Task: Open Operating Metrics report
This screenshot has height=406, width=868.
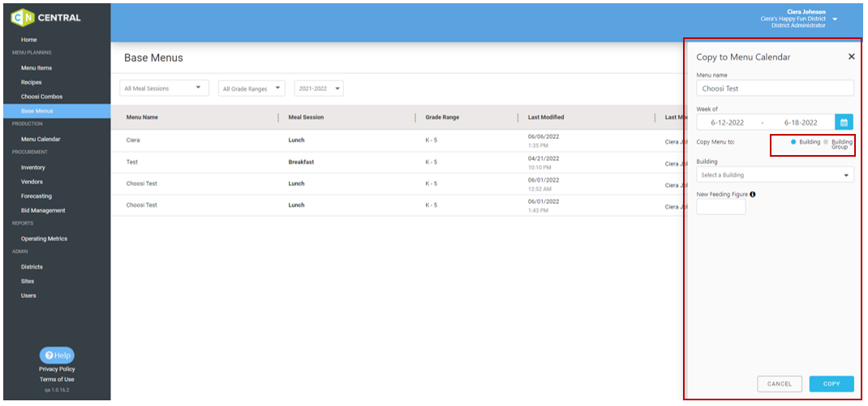Action: pyautogui.click(x=45, y=239)
